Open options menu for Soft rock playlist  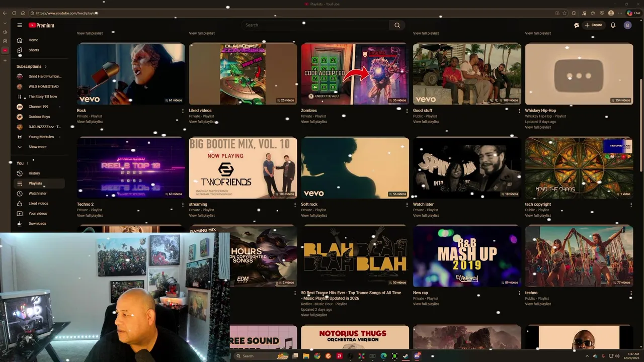coord(407,205)
